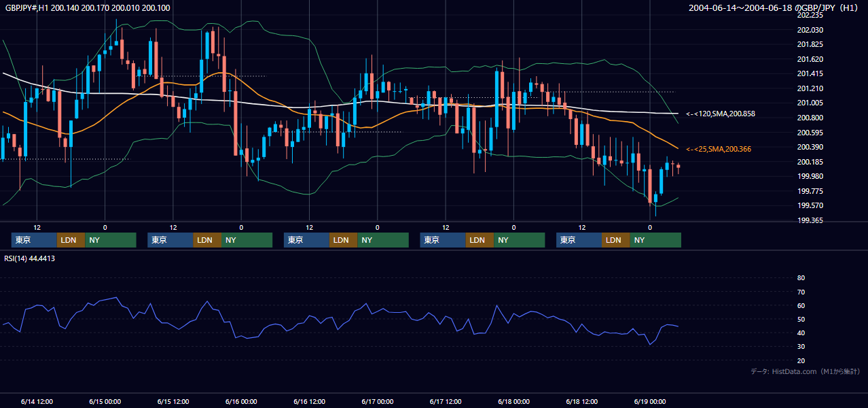Click the RSI scale value 20
Screen dimensions: 868x408
[801, 360]
